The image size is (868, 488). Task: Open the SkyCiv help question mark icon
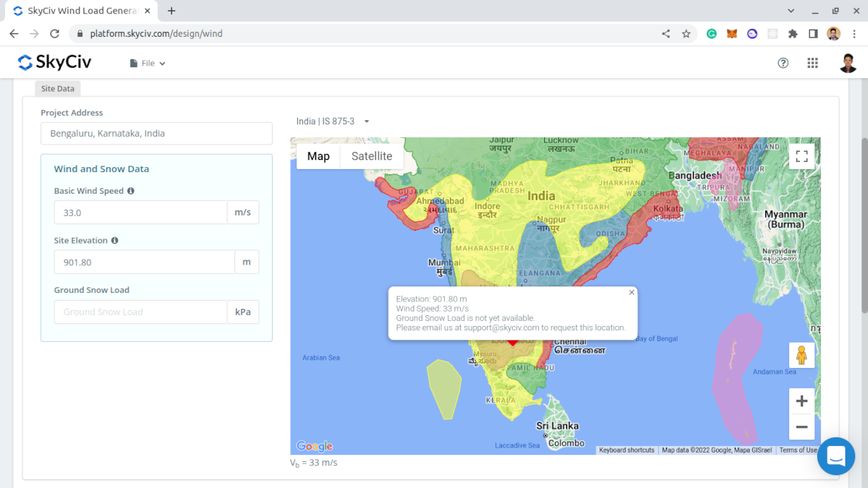[x=783, y=63]
